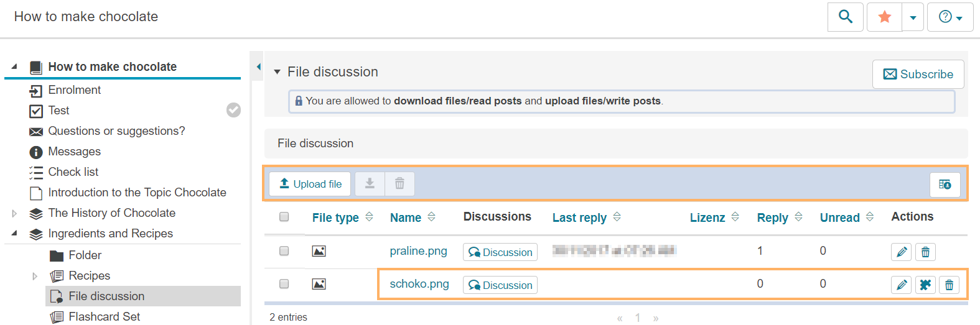
Task: Click the puzzle-piece icon for schoko.png
Action: (x=925, y=285)
